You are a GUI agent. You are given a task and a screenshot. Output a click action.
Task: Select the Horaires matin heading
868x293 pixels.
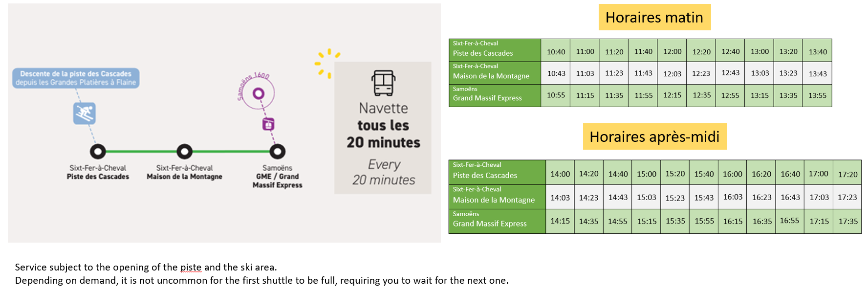654,18
